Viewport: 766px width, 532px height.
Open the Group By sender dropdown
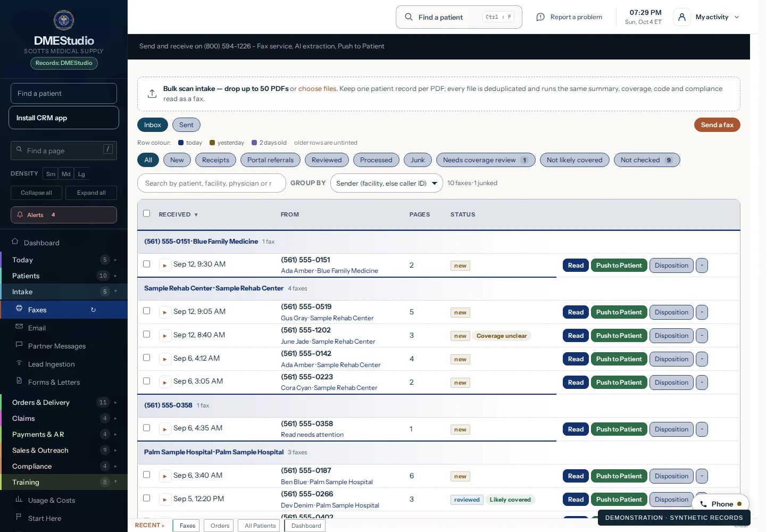click(x=387, y=183)
